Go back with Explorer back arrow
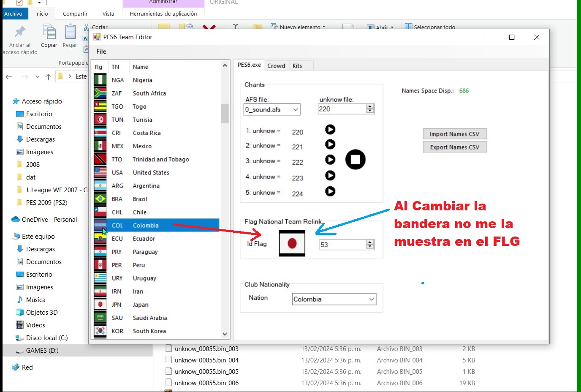 9,77
